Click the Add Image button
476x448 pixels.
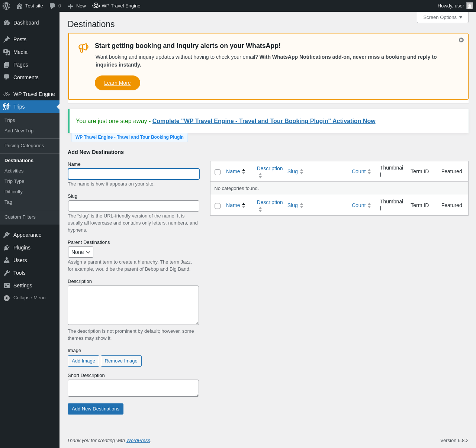[x=83, y=361]
